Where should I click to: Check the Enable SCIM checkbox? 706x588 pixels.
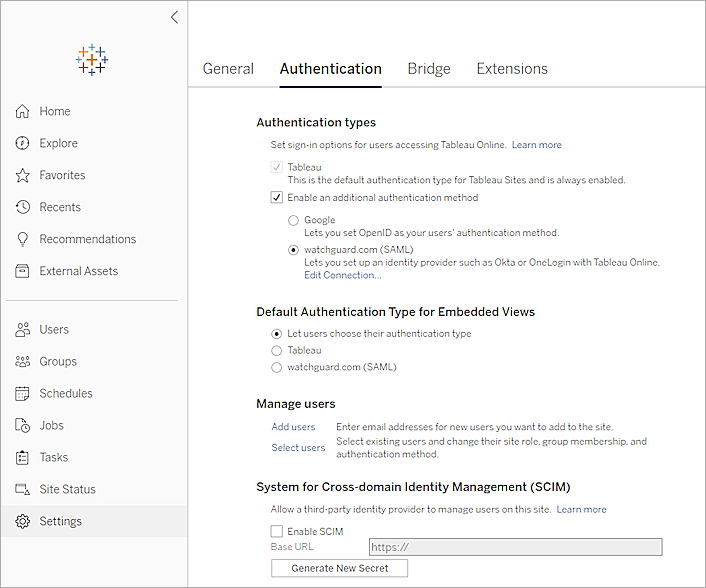(277, 531)
